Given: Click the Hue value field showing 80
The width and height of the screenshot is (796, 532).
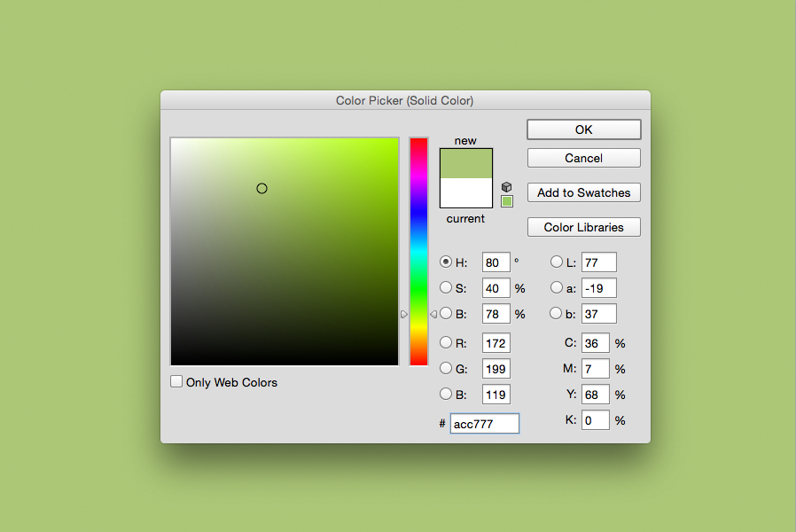Looking at the screenshot, I should coord(495,262).
